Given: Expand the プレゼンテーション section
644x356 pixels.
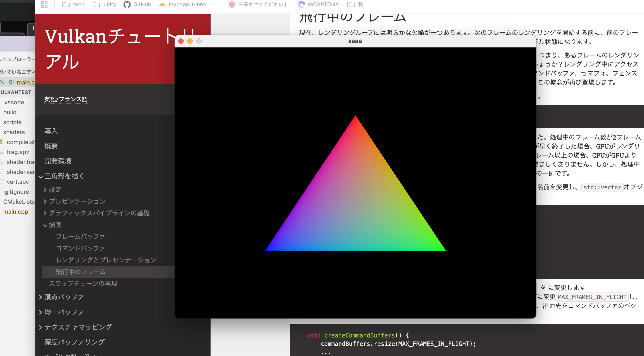Looking at the screenshot, I should coord(45,201).
